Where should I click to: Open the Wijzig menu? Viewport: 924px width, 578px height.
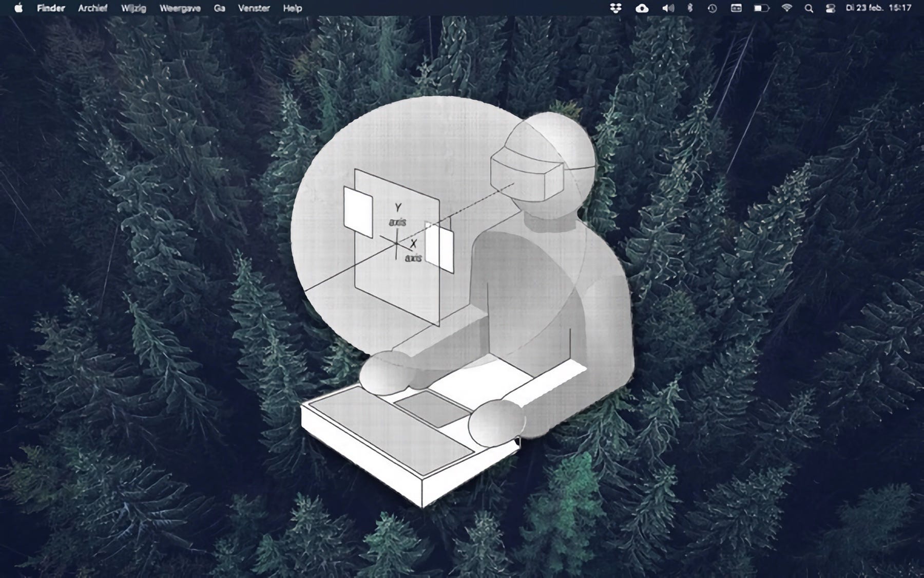point(133,8)
